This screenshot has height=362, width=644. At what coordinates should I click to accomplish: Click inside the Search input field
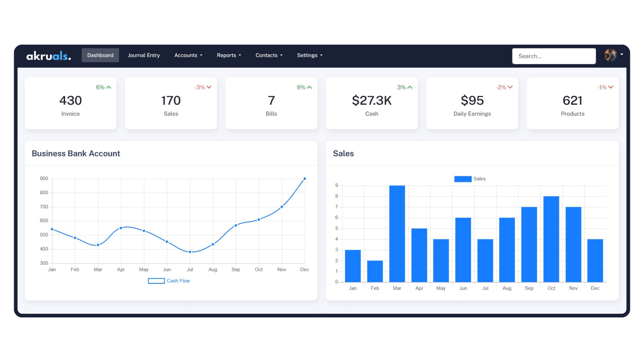pyautogui.click(x=553, y=56)
